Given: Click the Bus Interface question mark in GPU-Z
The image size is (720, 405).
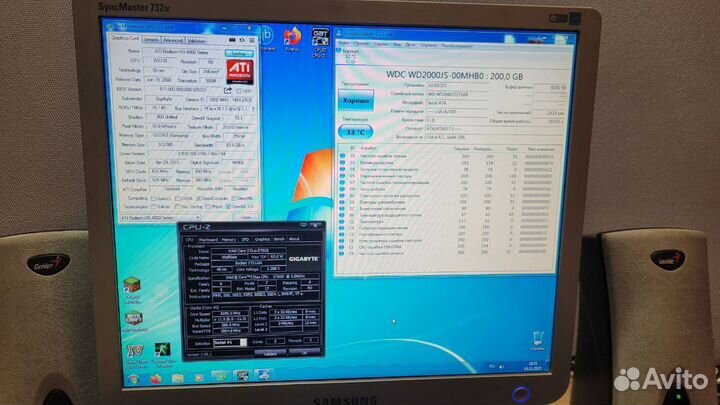Looking at the screenshot, I should click(253, 109).
